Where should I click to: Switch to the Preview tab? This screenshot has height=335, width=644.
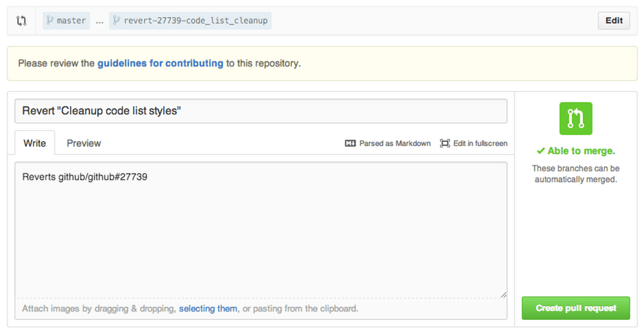click(x=84, y=143)
